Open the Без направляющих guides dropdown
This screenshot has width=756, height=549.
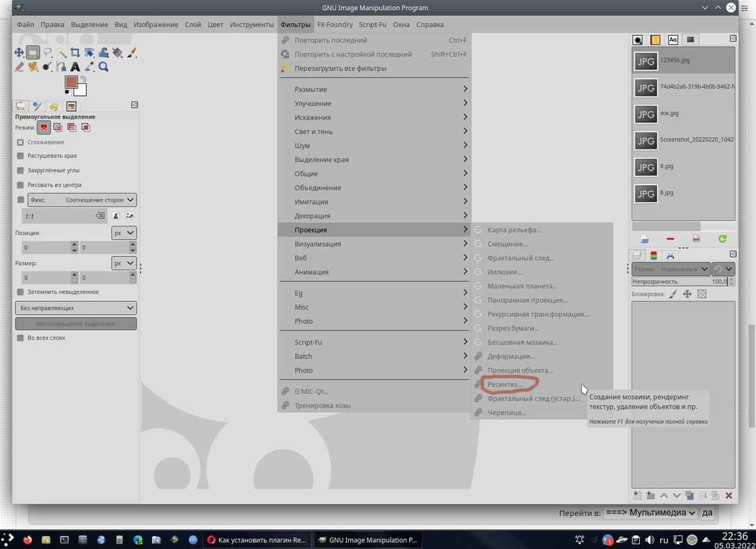76,308
